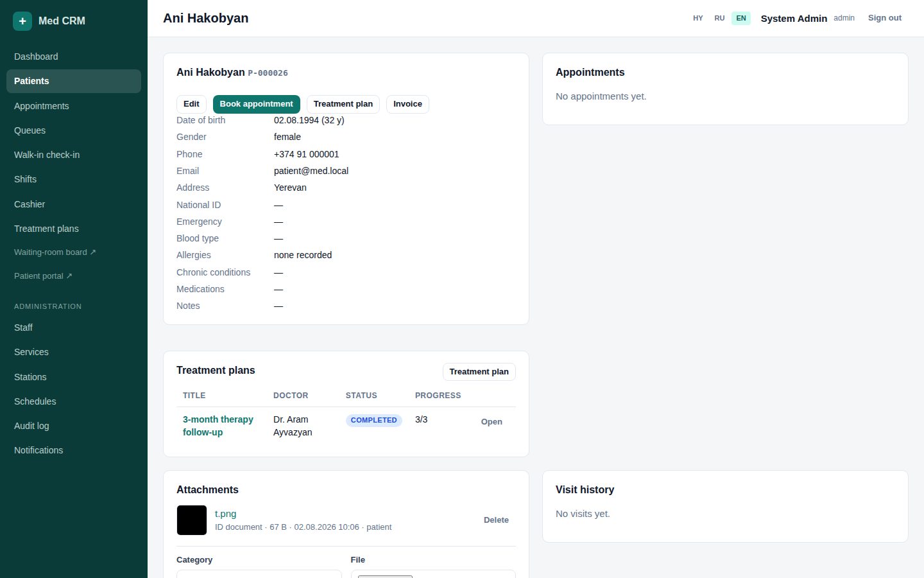Click the COMPLETED status badge

373,420
